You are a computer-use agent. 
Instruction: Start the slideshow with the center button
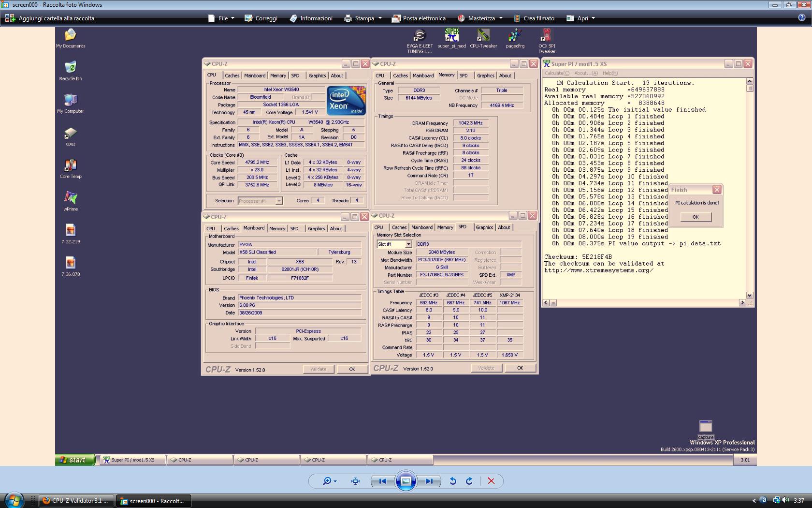point(406,481)
